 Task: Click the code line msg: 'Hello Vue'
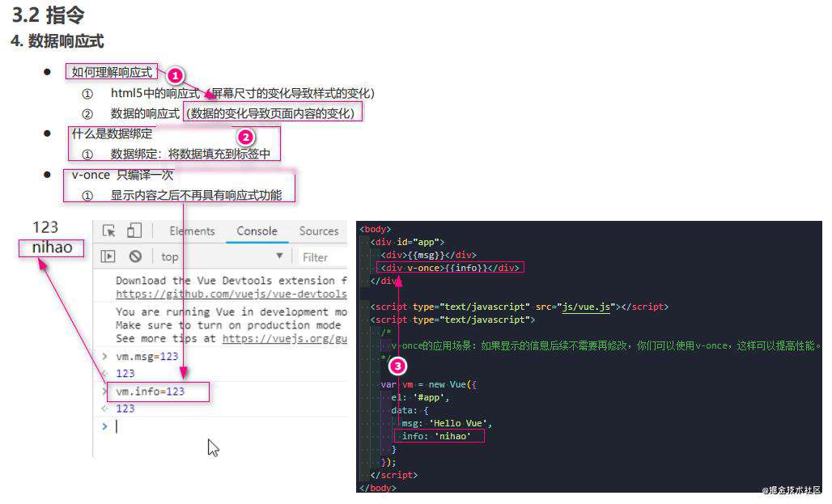coord(447,423)
